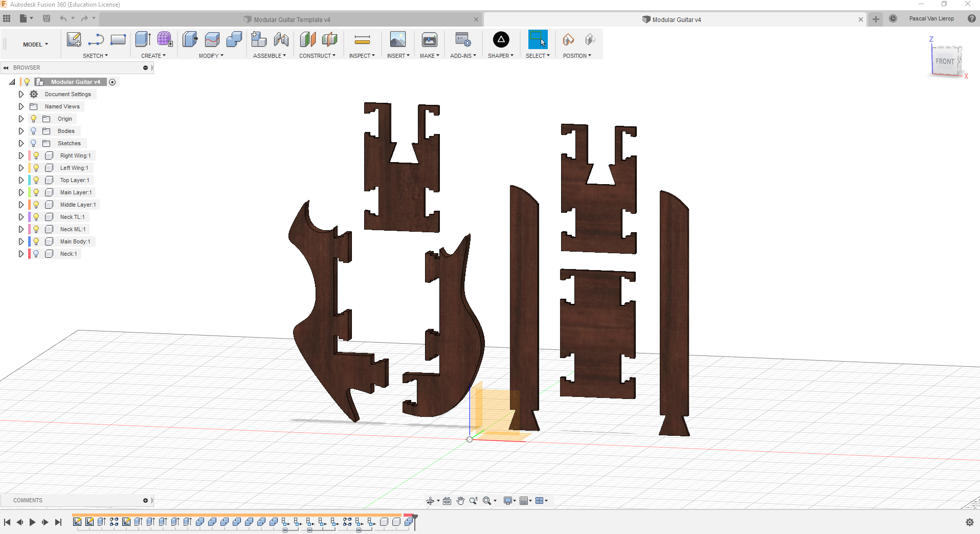The width and height of the screenshot is (980, 534).
Task: Show the Bodies folder via lightbulb
Action: pyautogui.click(x=34, y=131)
